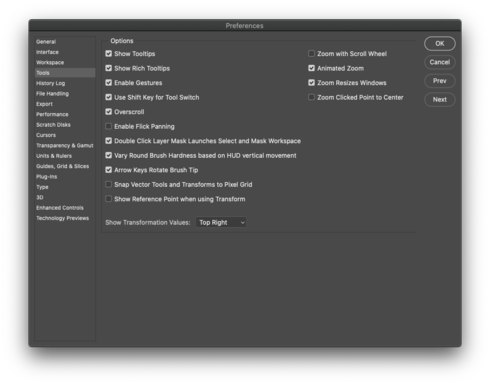Uncheck the Show Tooltips checkbox
The width and height of the screenshot is (490, 385).
point(109,54)
